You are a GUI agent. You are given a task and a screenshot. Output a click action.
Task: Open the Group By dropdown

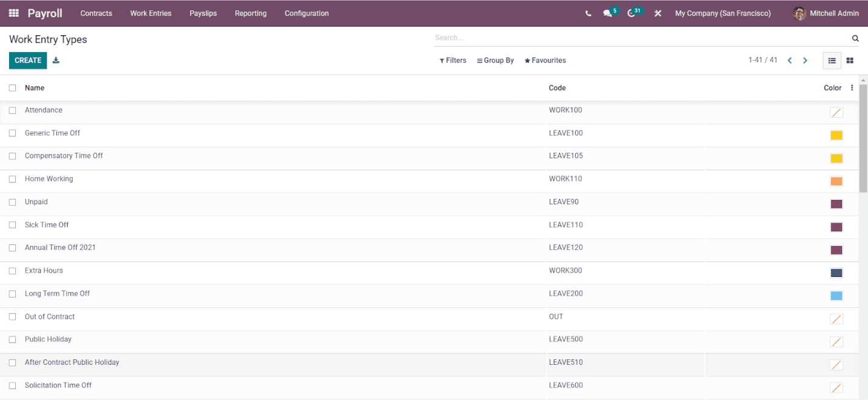click(x=495, y=60)
